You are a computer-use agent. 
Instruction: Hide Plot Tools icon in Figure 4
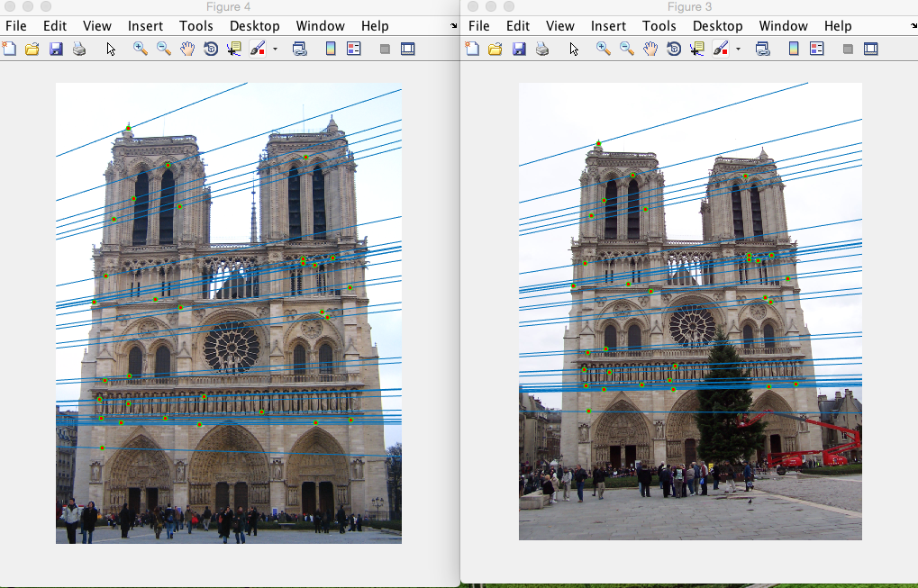pos(385,49)
